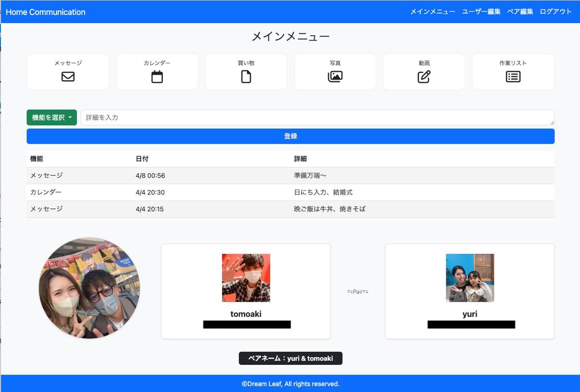This screenshot has height=392, width=580.
Task: Open the 買い物 document icon
Action: [246, 76]
